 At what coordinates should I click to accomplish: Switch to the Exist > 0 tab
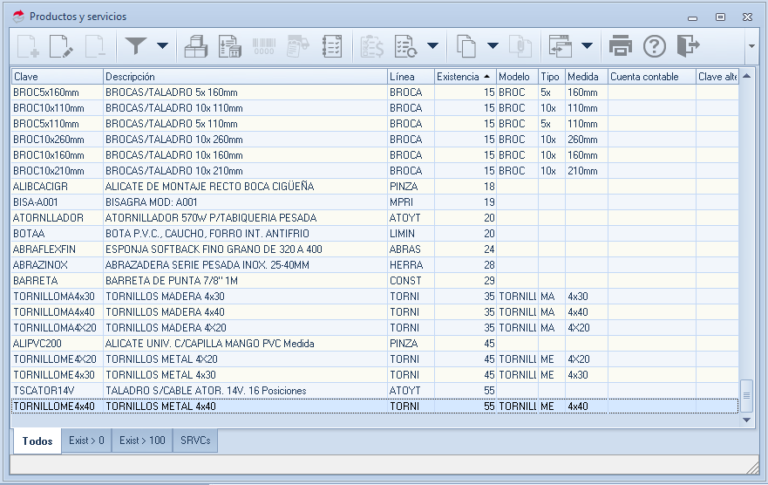(x=87, y=440)
